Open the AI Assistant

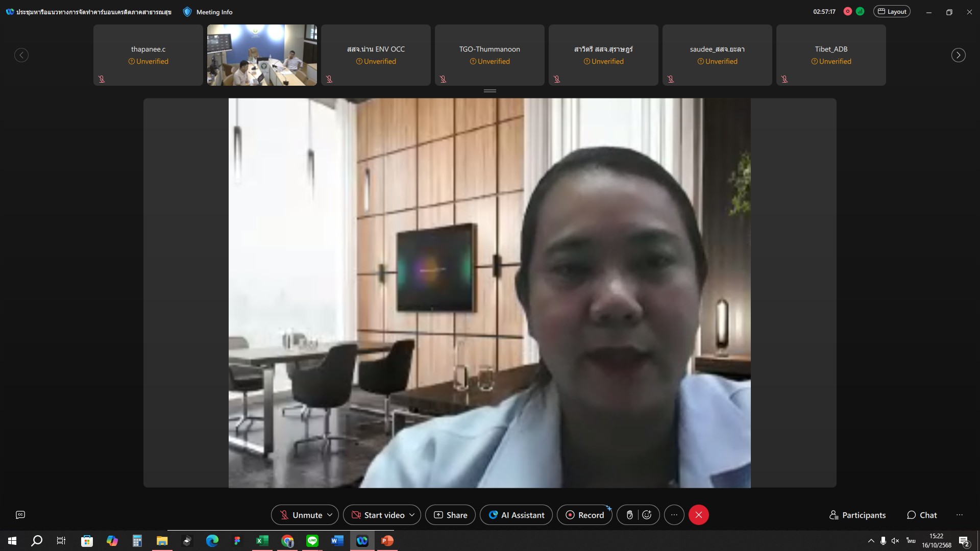click(516, 515)
